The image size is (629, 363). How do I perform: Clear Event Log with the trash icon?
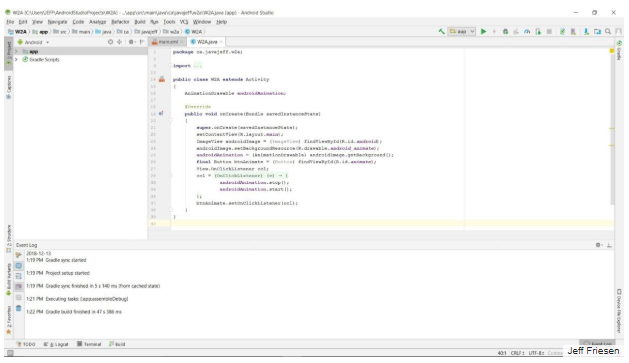[18, 308]
